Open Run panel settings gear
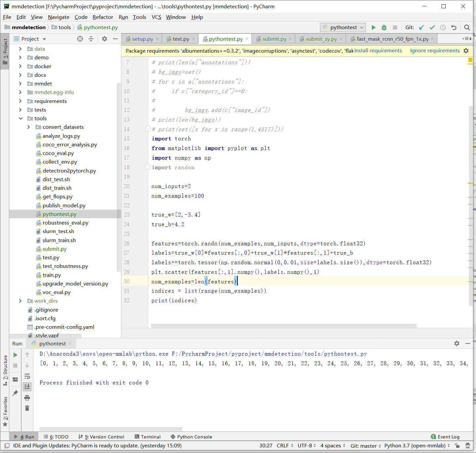Screen dimensions: 476x453 tap(456, 343)
